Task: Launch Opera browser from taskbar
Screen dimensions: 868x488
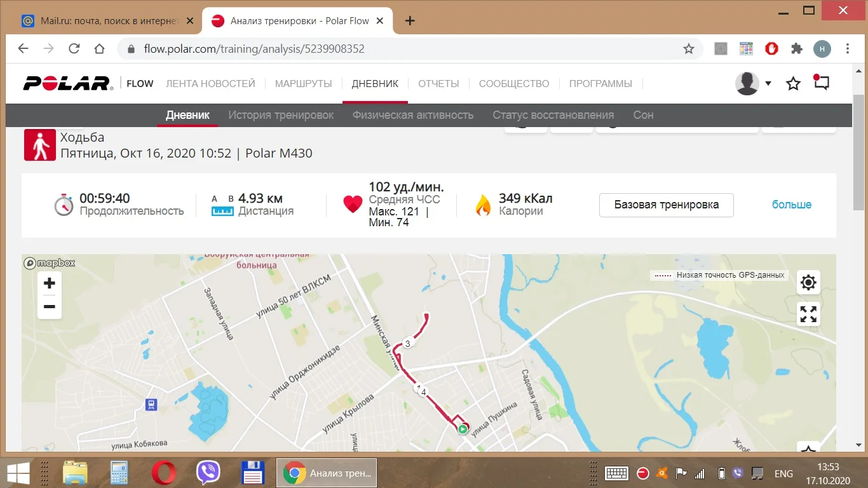Action: point(164,473)
